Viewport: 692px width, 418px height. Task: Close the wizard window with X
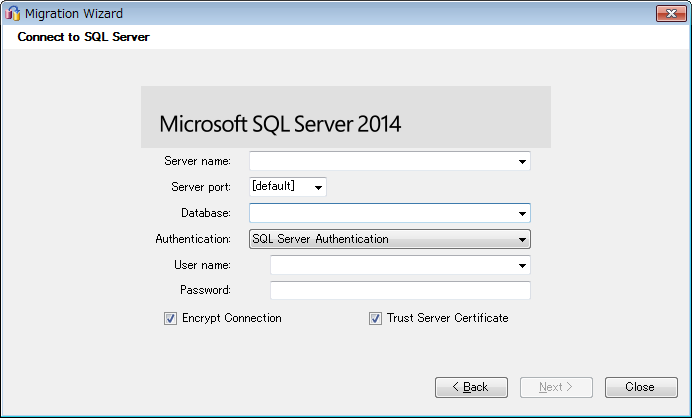[x=671, y=14]
